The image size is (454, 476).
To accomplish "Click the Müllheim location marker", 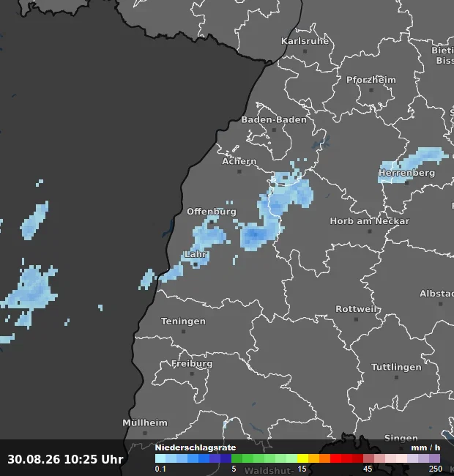I will click(x=145, y=434).
